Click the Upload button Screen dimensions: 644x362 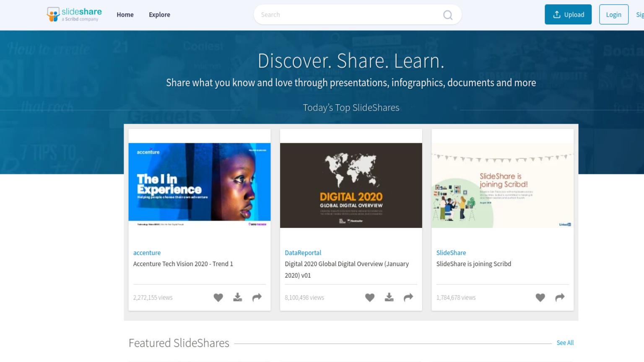(x=568, y=15)
